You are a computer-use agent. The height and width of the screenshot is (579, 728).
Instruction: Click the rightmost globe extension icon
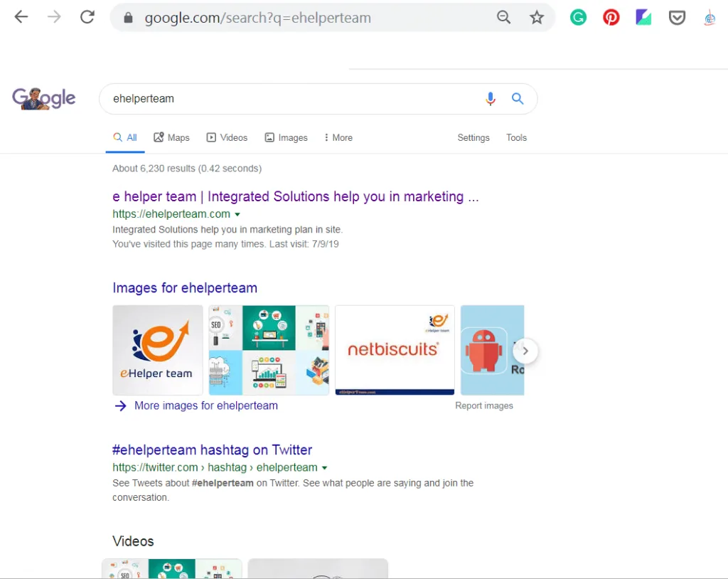coord(710,18)
